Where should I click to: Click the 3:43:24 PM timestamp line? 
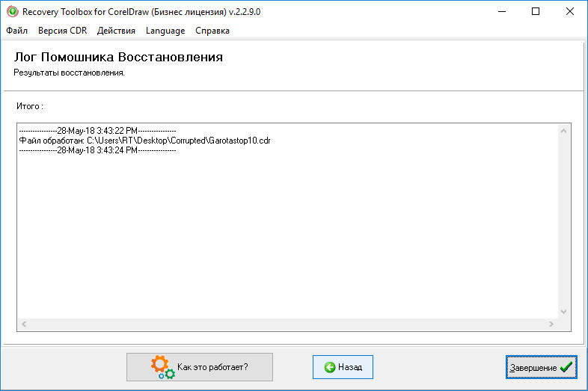point(97,150)
